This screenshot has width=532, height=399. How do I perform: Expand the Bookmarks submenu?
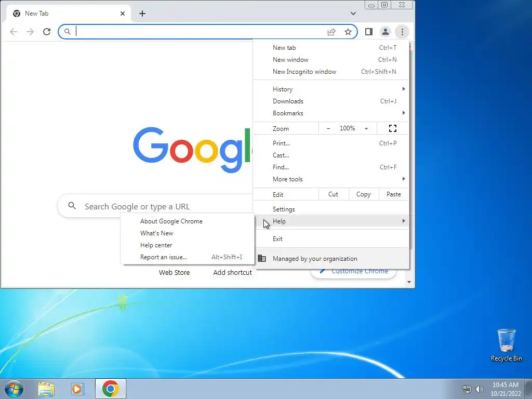[x=331, y=113]
